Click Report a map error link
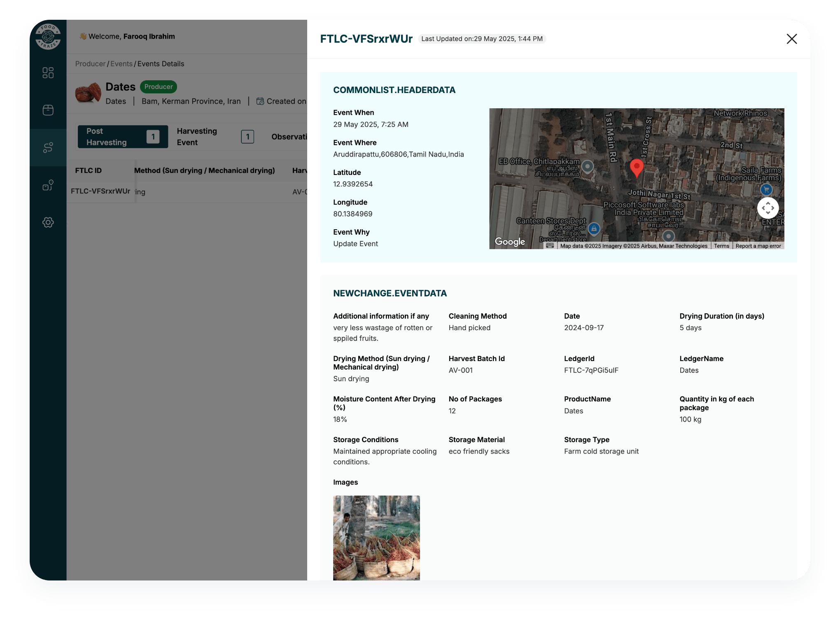Image resolution: width=840 pixels, height=620 pixels. point(758,246)
